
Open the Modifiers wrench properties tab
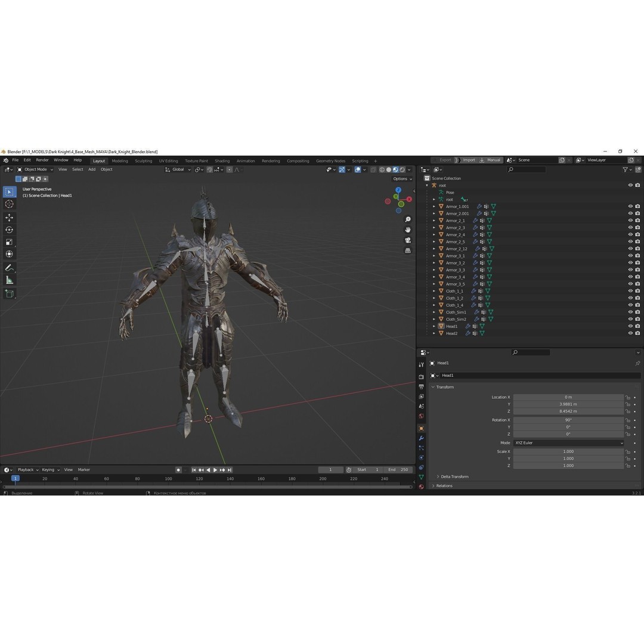coord(422,438)
